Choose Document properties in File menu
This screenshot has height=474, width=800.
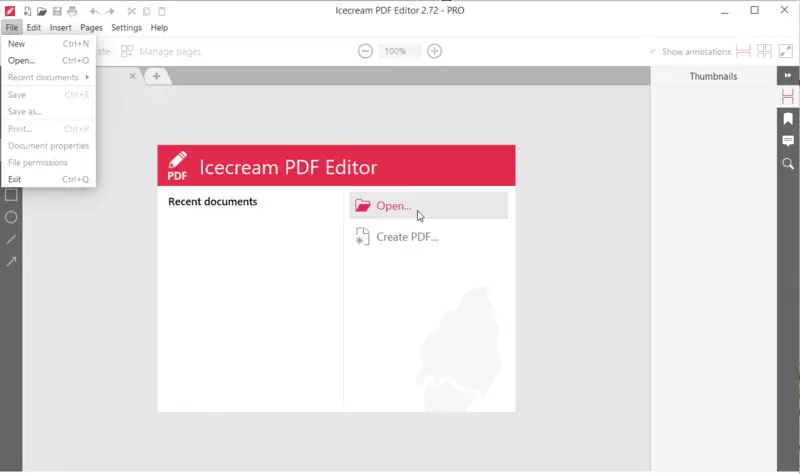pos(48,145)
